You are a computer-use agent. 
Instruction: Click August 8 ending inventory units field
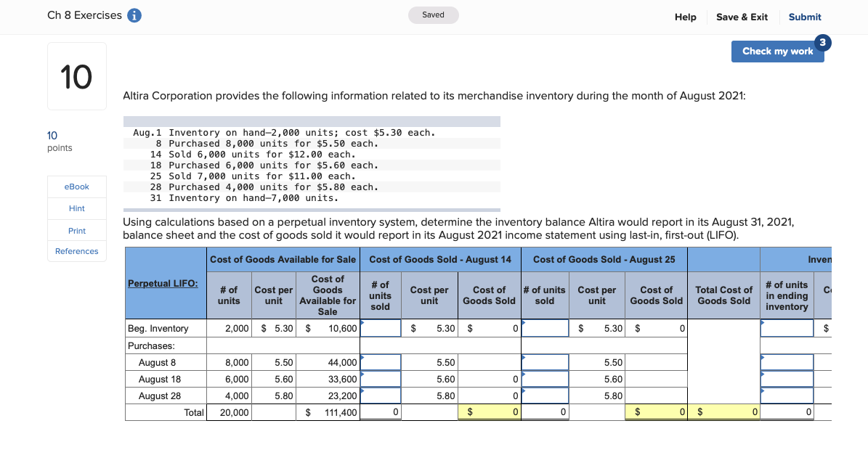787,362
